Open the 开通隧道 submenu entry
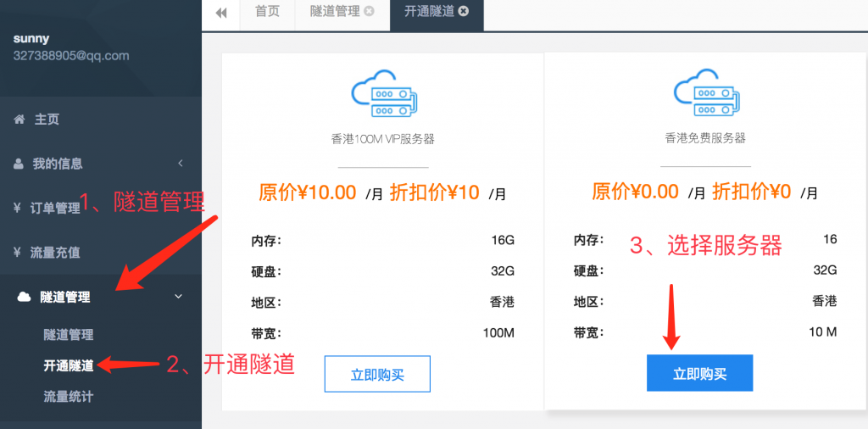 pos(69,365)
